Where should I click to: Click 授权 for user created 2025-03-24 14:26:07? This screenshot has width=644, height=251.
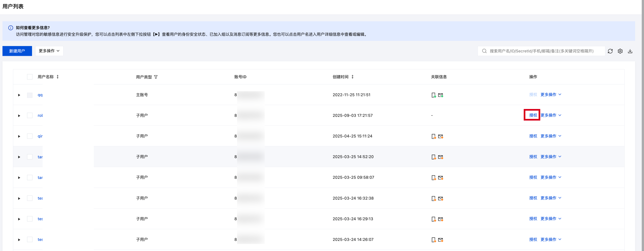click(x=533, y=239)
